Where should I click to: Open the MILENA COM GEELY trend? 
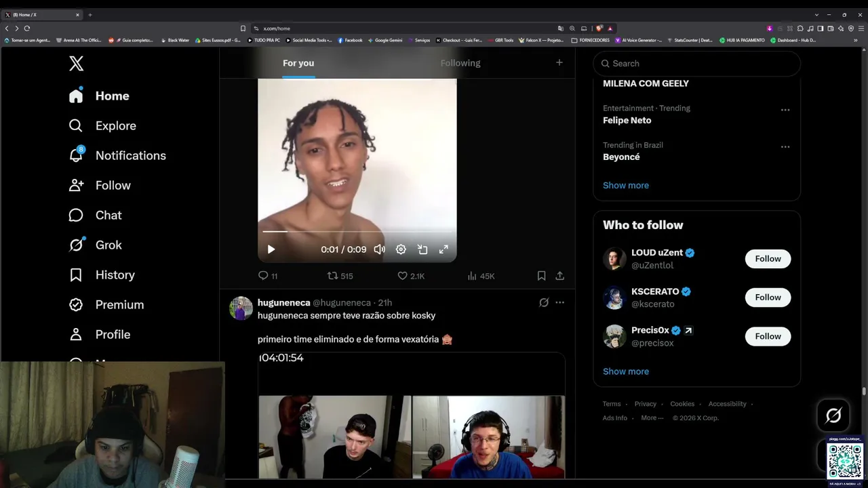pyautogui.click(x=646, y=83)
